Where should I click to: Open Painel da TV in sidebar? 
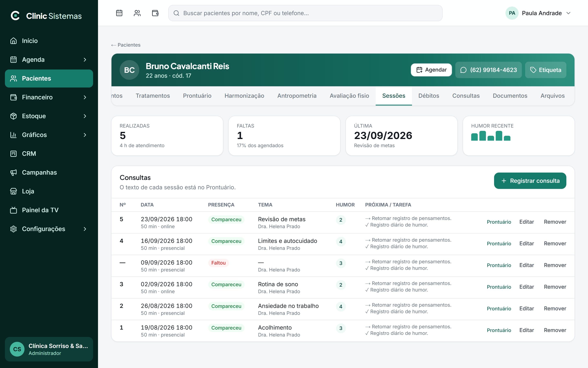[x=49, y=210]
